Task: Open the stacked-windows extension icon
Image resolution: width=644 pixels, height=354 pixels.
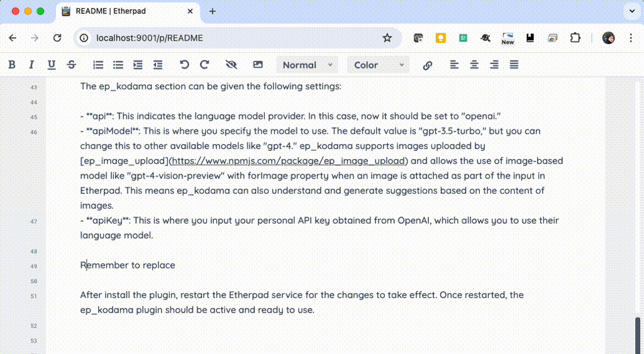Action: point(552,38)
